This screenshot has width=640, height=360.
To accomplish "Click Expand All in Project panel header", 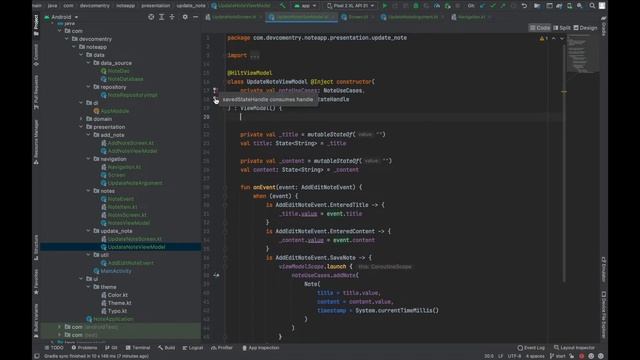I will pos(162,17).
